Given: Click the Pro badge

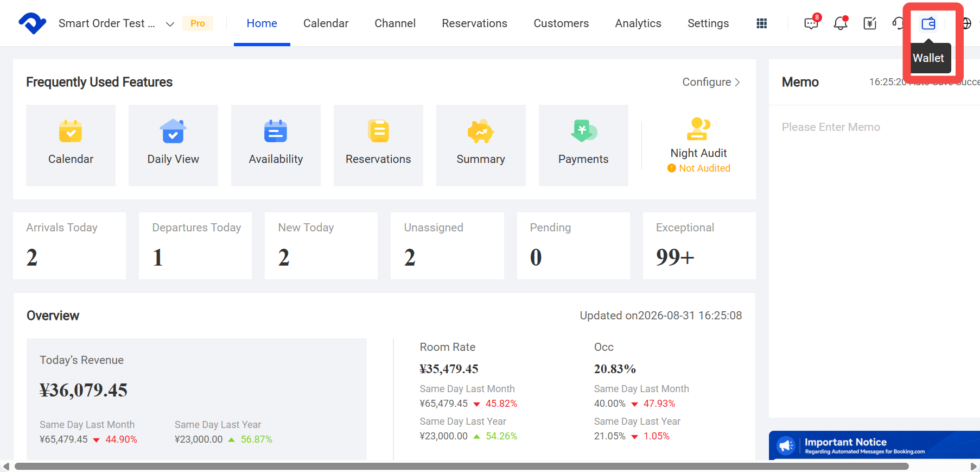Looking at the screenshot, I should click(x=198, y=23).
